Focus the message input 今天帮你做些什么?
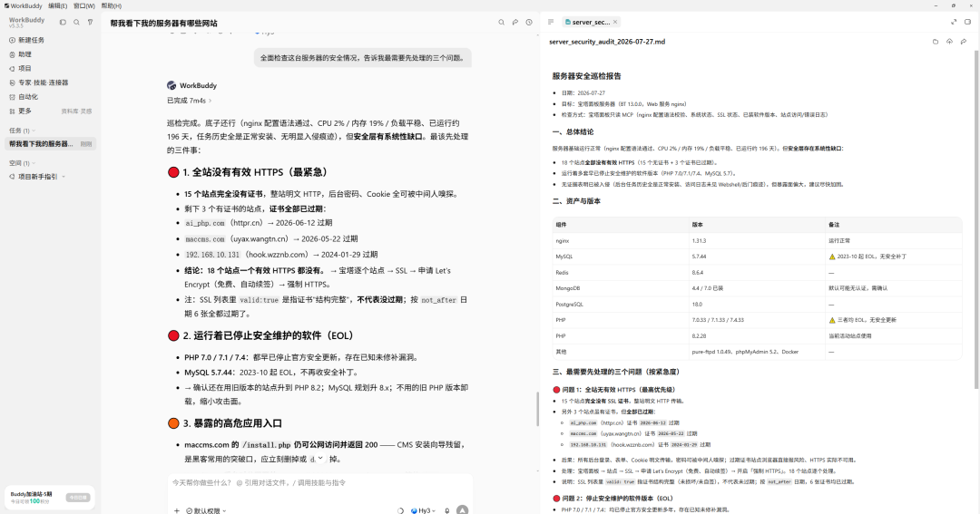Screen dimensions: 980x514 click(x=318, y=483)
